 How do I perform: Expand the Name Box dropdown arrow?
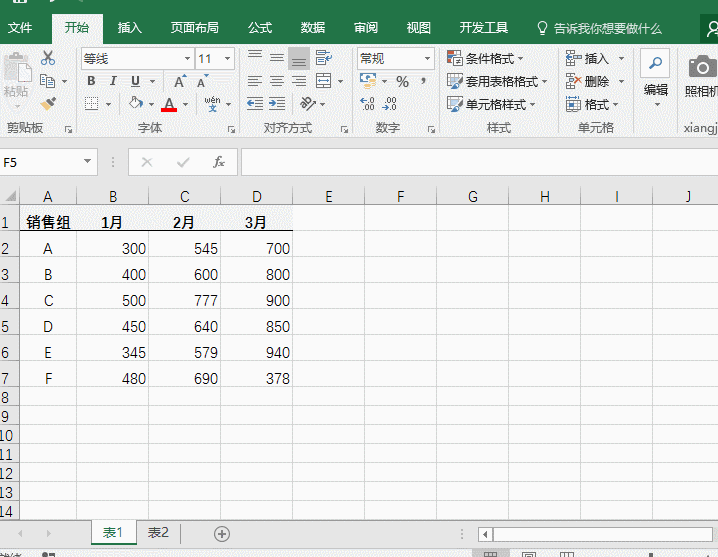[x=87, y=162]
